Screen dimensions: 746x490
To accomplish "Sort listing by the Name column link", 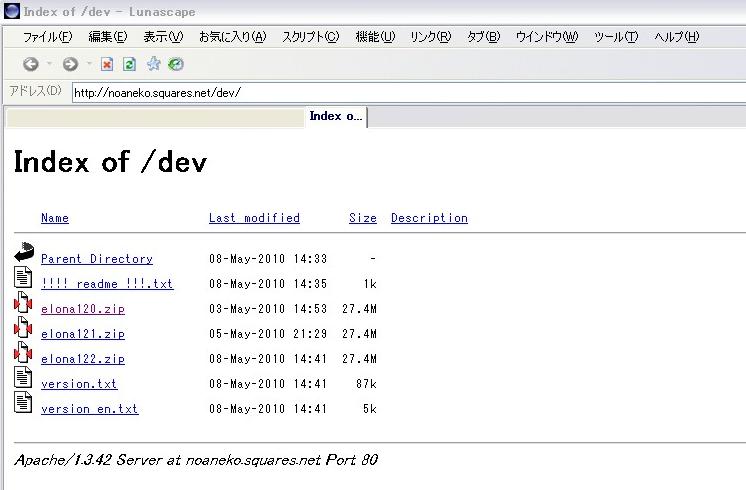I will tap(55, 218).
